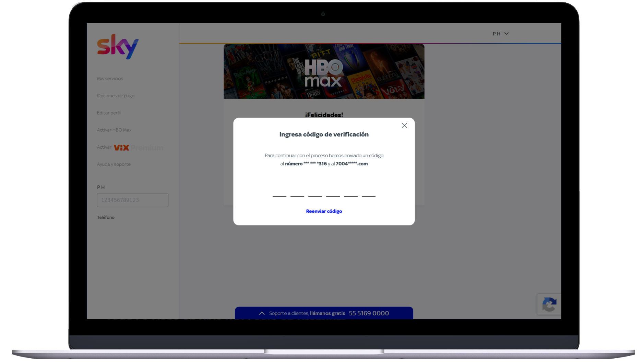Click the Sky logo

coord(118,46)
